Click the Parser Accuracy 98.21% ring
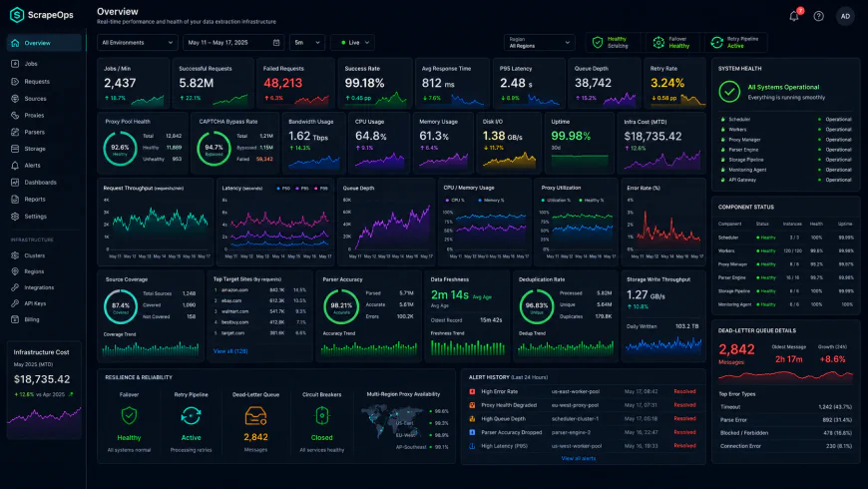 coord(341,306)
